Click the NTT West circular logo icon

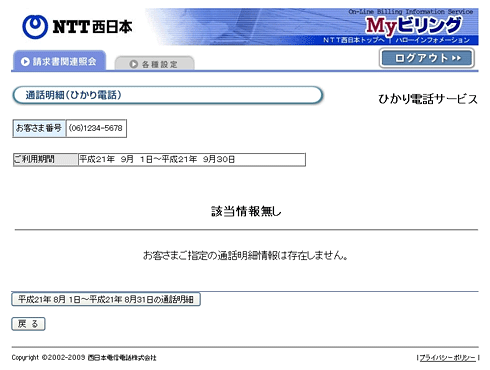pyautogui.click(x=35, y=27)
